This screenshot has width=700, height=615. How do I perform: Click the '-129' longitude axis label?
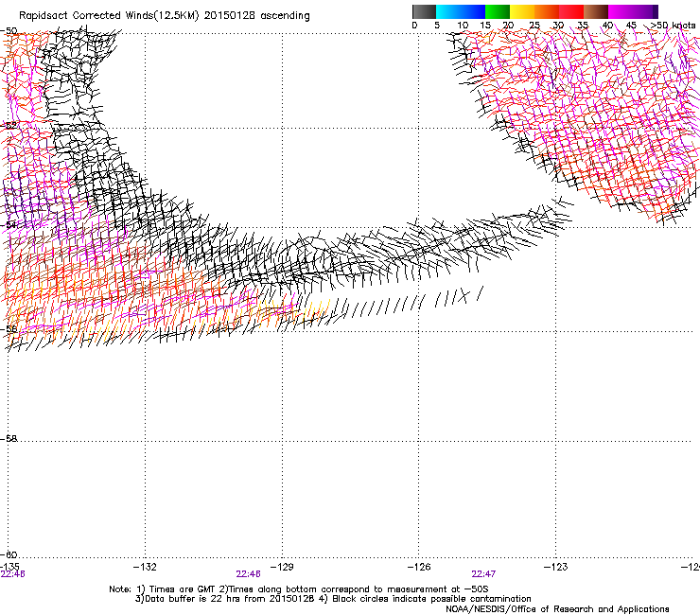coord(282,567)
